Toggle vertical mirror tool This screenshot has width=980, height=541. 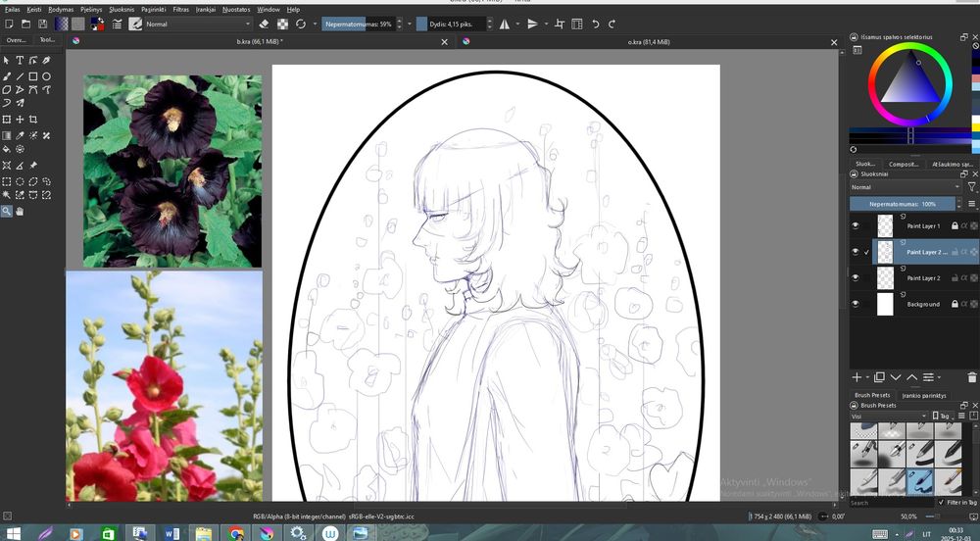tap(532, 24)
